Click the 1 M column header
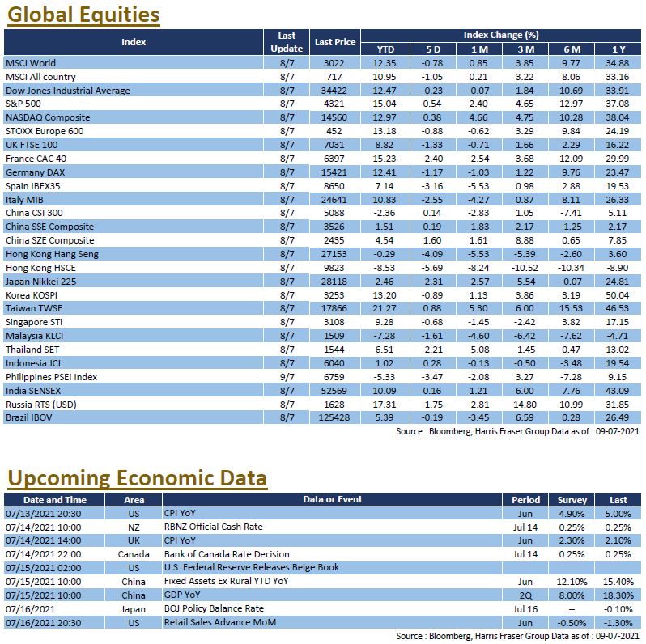Image resolution: width=646 pixels, height=644 pixels. click(x=479, y=49)
